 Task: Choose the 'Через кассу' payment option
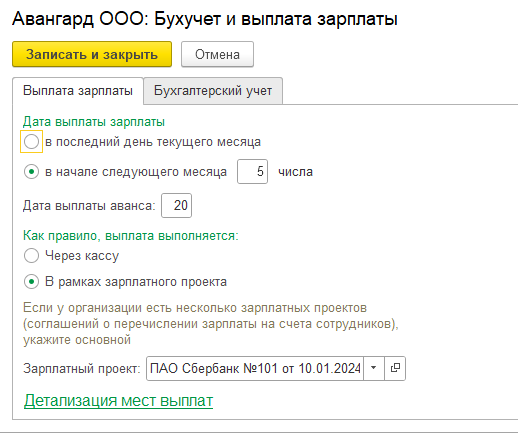coord(31,256)
